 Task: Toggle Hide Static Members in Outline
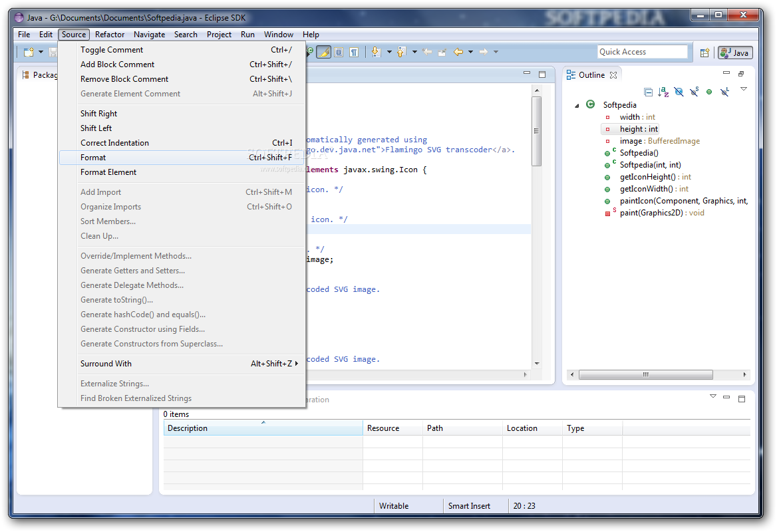(695, 92)
